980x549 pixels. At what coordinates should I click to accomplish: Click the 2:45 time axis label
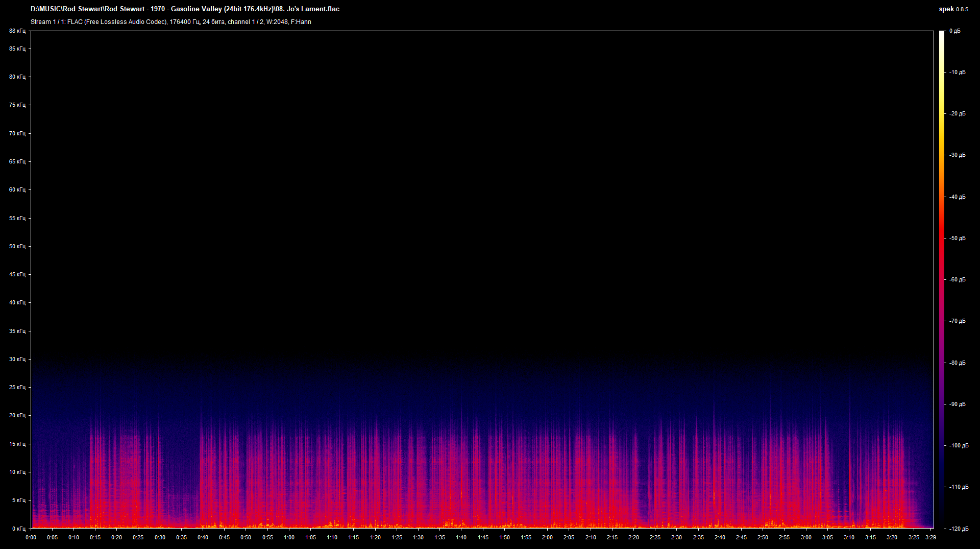point(741,537)
